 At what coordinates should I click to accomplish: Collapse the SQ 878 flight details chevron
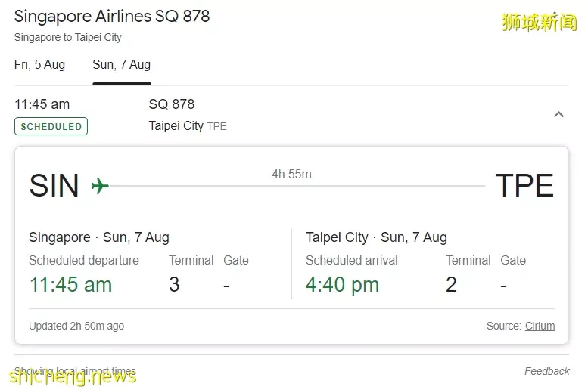558,115
